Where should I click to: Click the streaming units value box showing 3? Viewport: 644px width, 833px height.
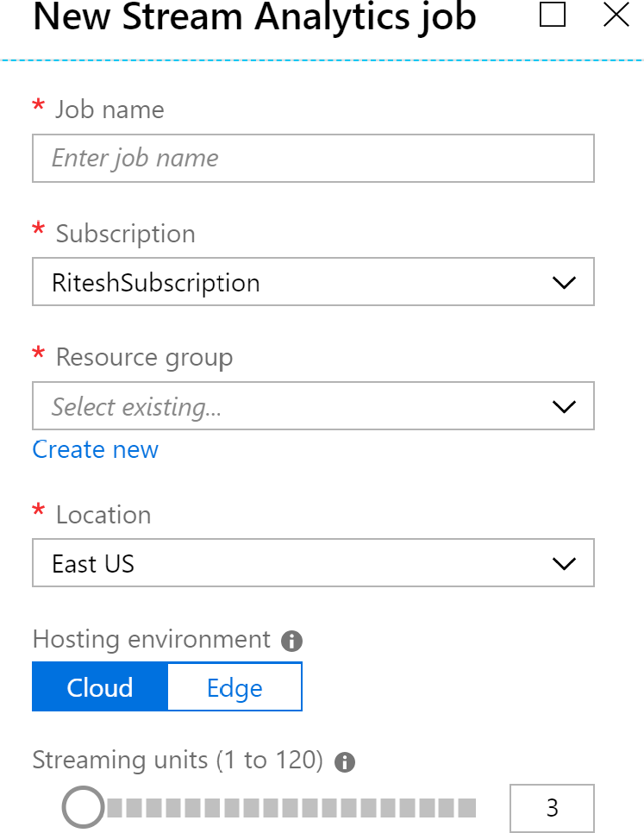pos(552,808)
